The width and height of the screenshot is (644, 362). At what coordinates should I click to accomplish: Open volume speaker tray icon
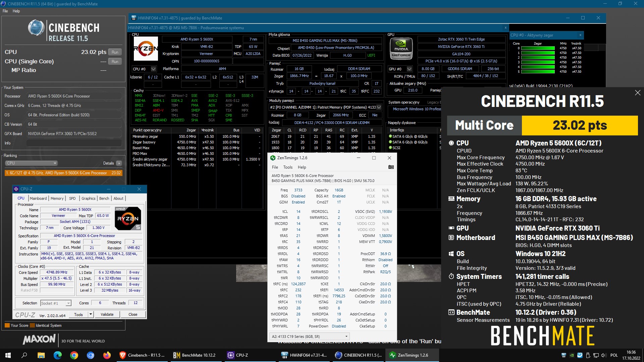tap(604, 355)
